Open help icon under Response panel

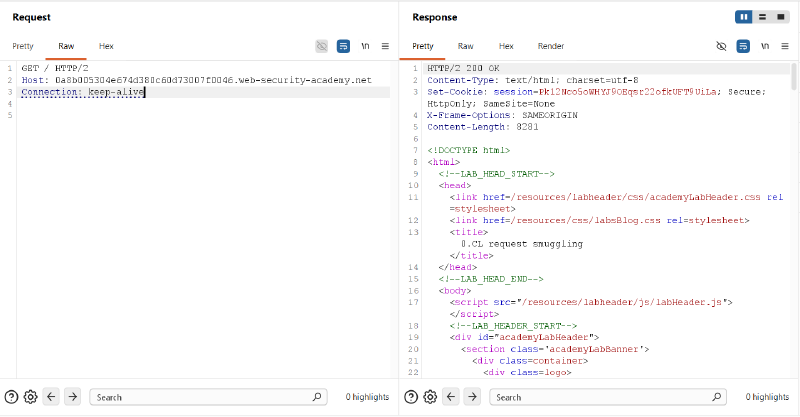[x=411, y=397]
